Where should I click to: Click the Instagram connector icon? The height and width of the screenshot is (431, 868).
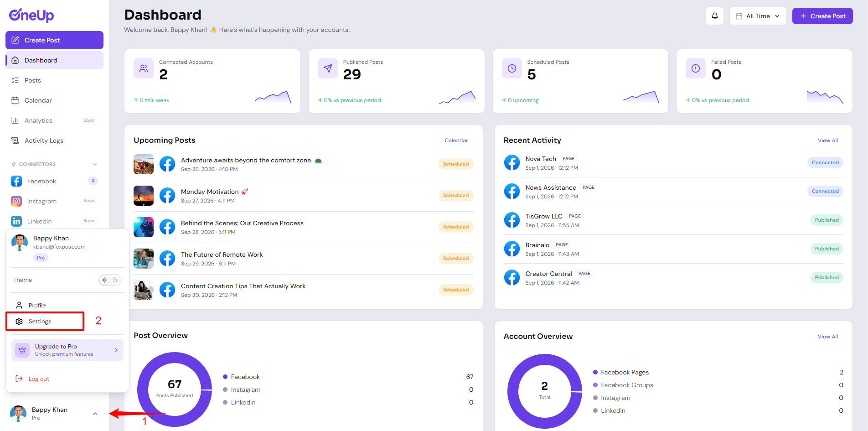click(x=16, y=201)
